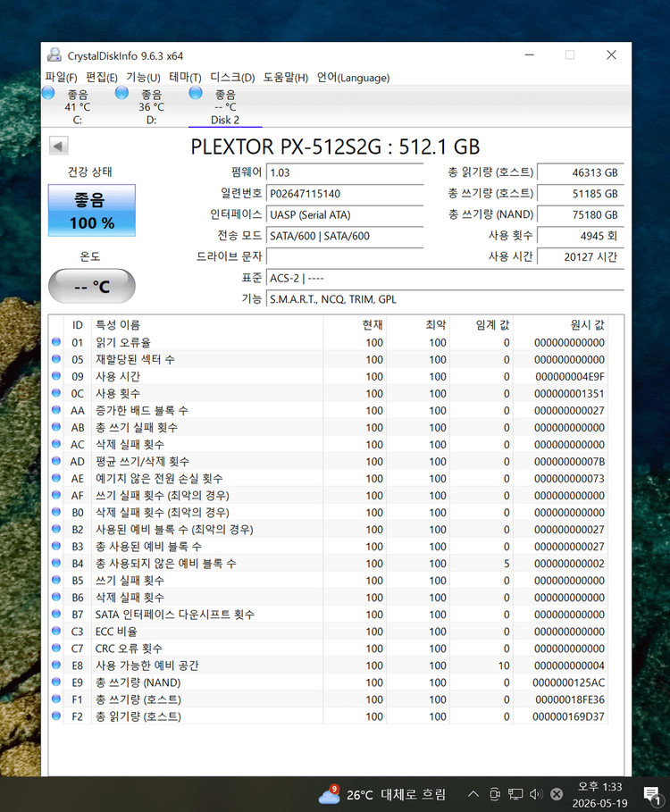Click the 기능 field S.M.A.R.T., NCQ, TRIM, GPL
Viewport: 670px width, 812px height.
[x=445, y=298]
